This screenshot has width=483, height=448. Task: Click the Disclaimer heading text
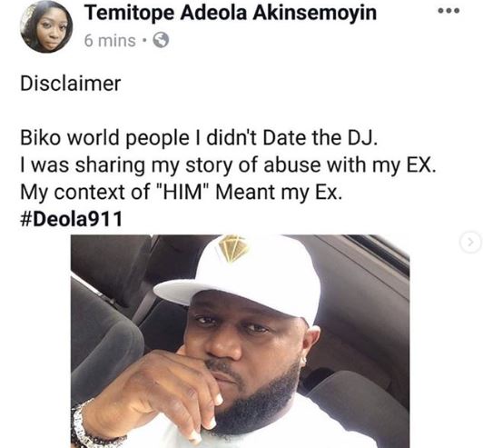click(71, 84)
